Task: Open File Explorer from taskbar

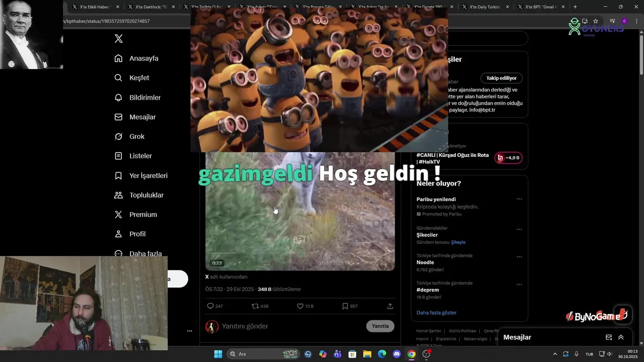Action: tap(367, 354)
